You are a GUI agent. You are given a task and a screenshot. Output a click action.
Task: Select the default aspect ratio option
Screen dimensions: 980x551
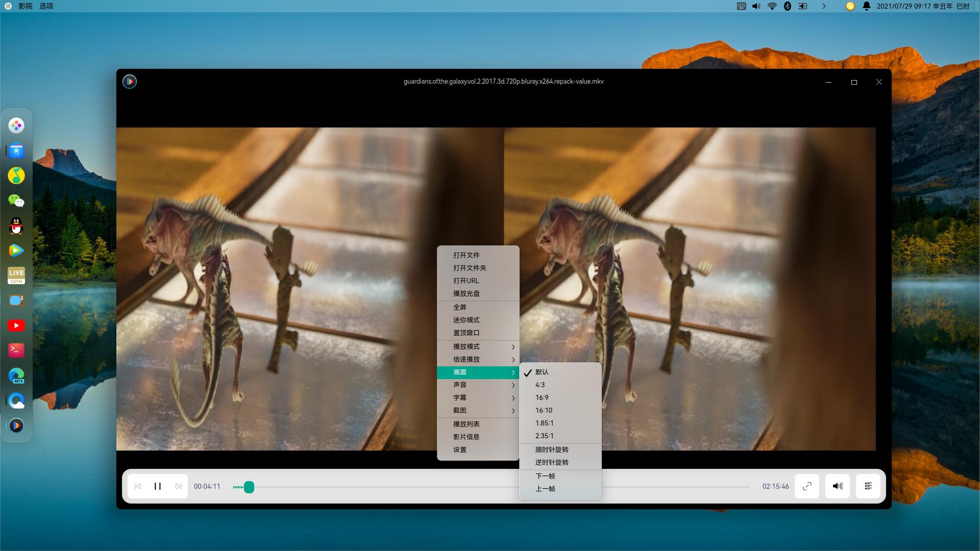(x=542, y=372)
